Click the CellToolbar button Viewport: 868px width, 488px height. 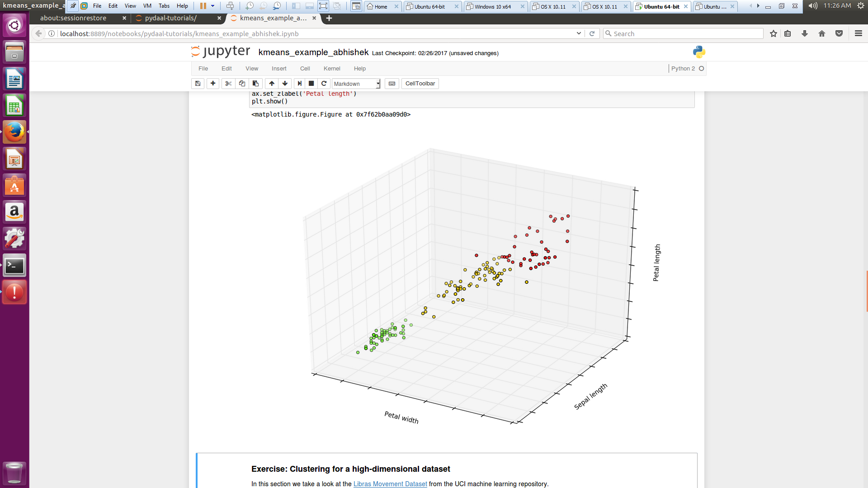[x=420, y=84]
